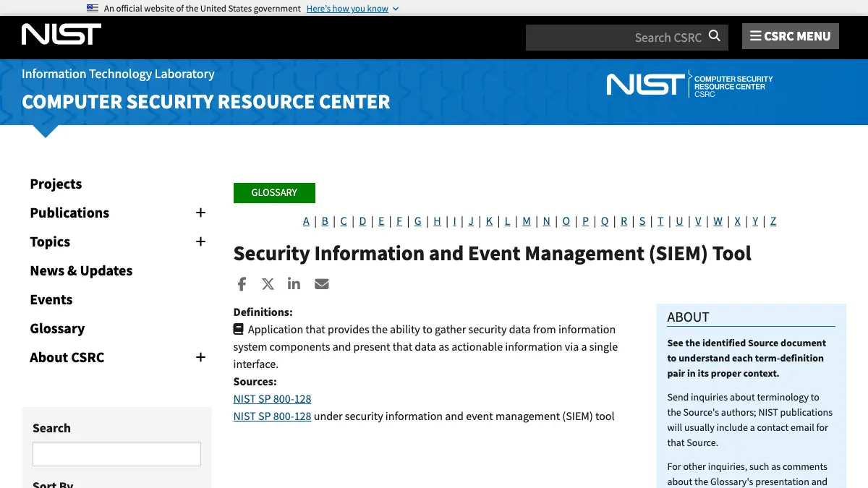
Task: Go to News & Updates
Action: (81, 270)
